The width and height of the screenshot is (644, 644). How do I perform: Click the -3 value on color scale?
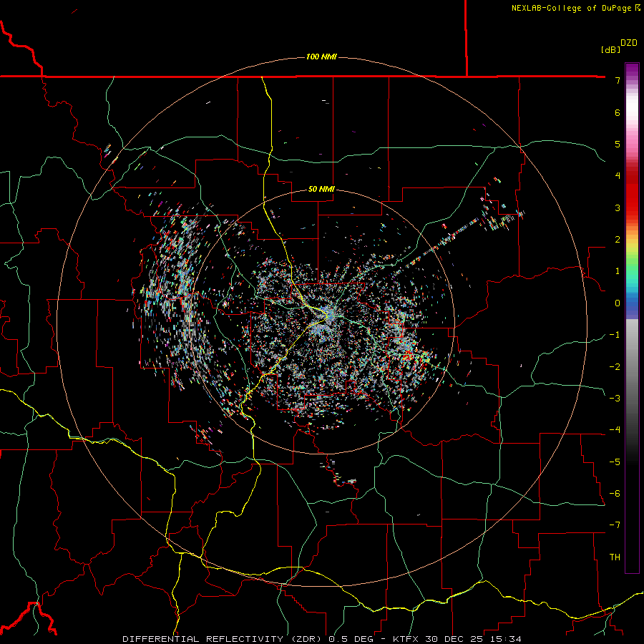(615, 399)
